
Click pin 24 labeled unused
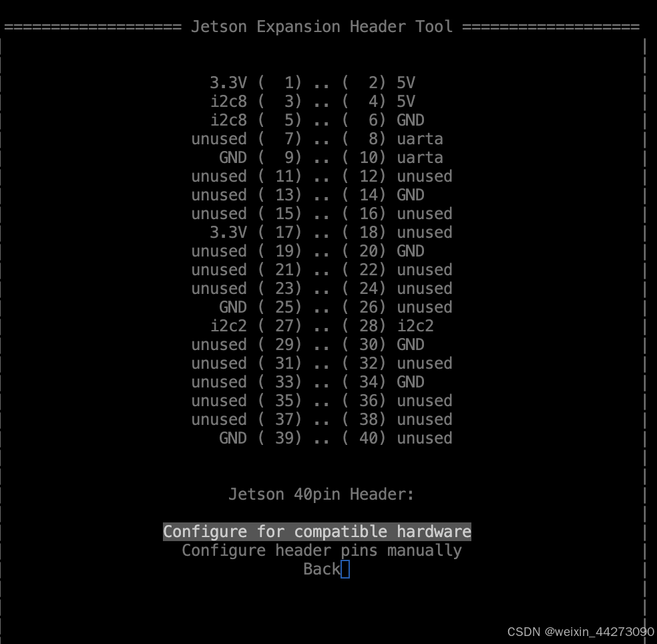pyautogui.click(x=397, y=289)
